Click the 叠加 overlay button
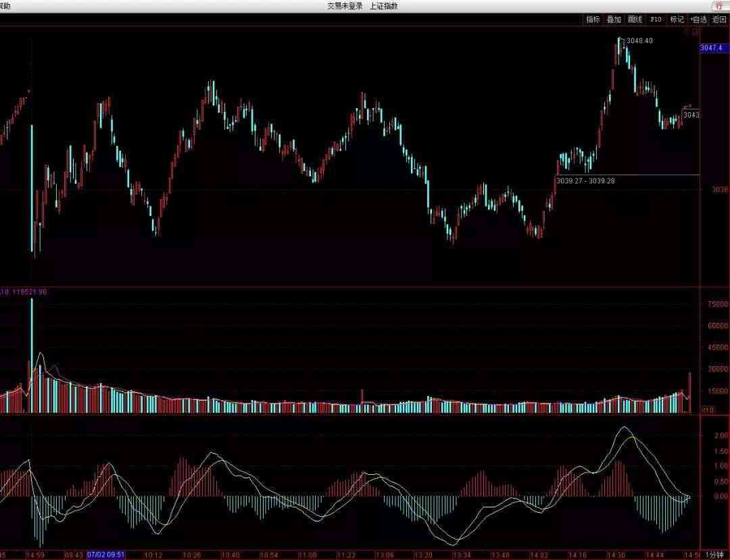 [614, 20]
